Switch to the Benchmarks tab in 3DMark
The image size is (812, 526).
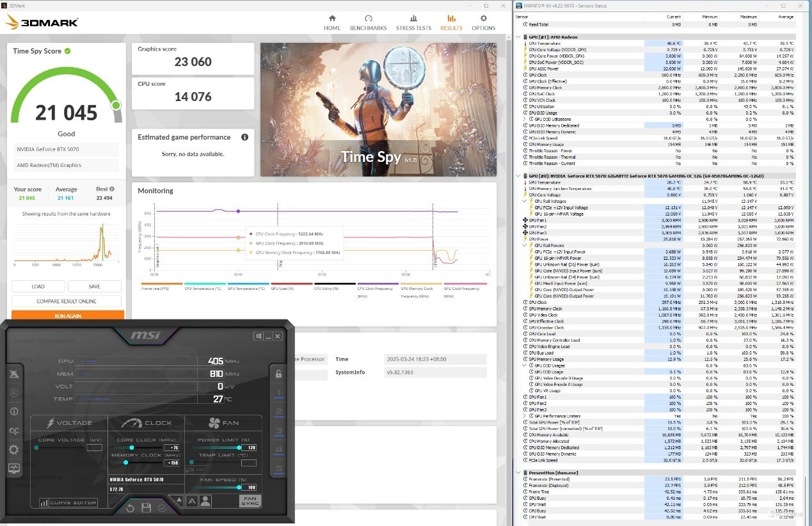pos(368,22)
